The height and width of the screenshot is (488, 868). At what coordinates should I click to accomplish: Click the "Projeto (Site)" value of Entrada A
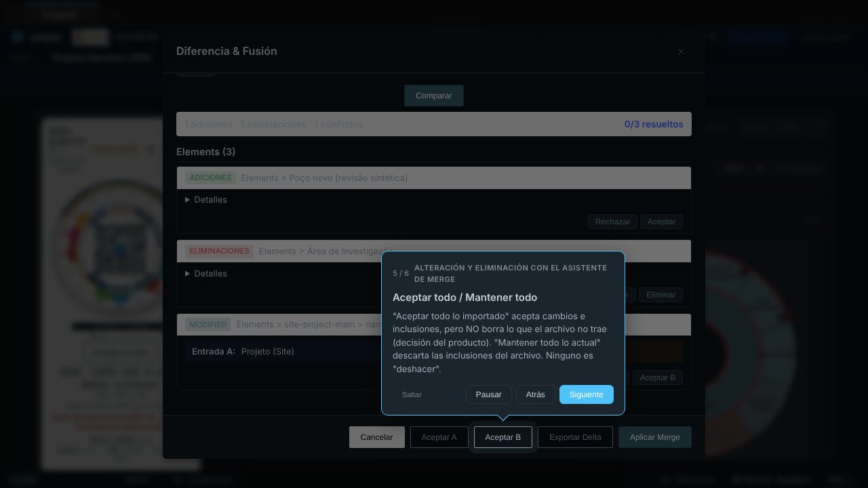click(268, 351)
